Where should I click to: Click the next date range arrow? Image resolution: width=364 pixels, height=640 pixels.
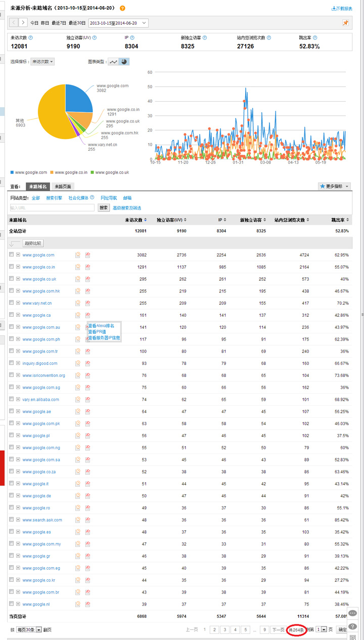coord(23,23)
